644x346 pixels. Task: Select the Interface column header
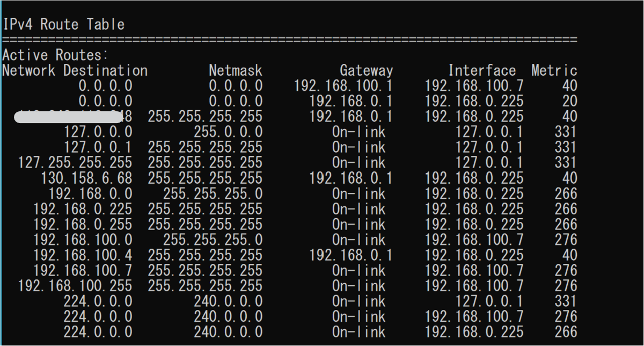482,70
